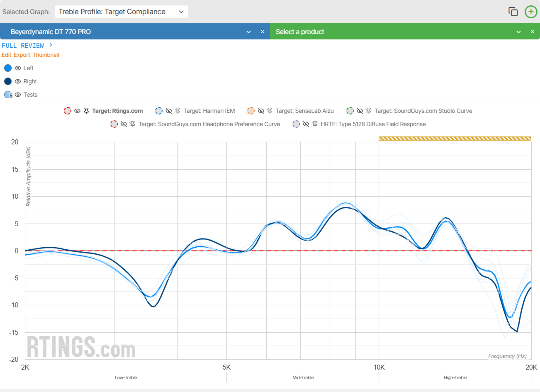
Task: Expand the Beyerdynamic DT 770 PRO product dropdown
Action: click(x=248, y=32)
